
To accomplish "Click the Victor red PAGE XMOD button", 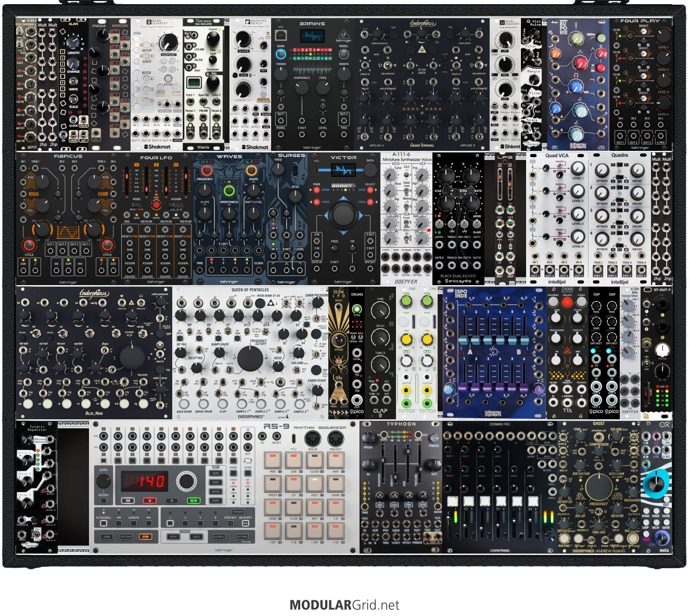I will [x=315, y=190].
